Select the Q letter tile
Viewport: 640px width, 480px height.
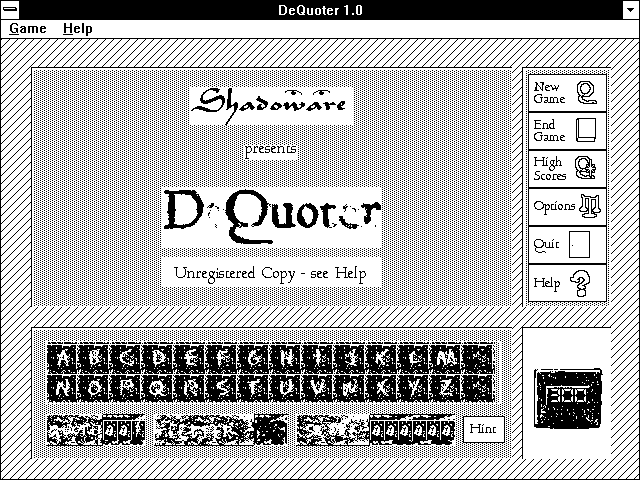tap(158, 388)
